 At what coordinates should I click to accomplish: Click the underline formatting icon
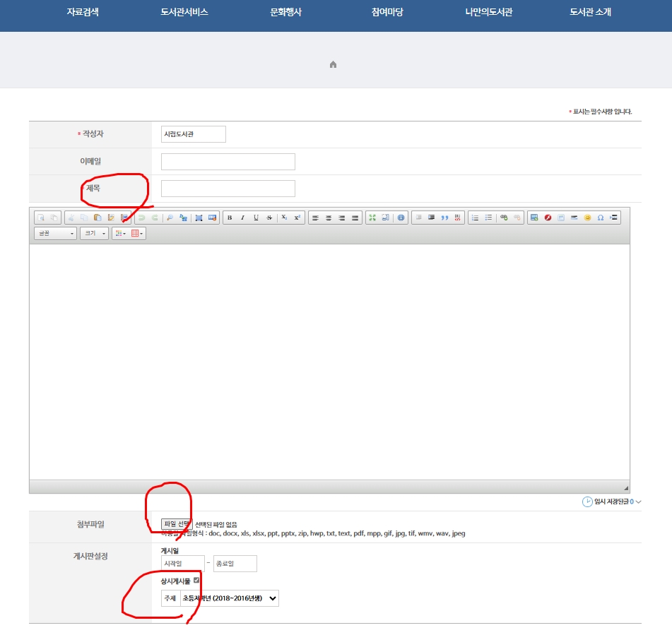click(x=256, y=218)
